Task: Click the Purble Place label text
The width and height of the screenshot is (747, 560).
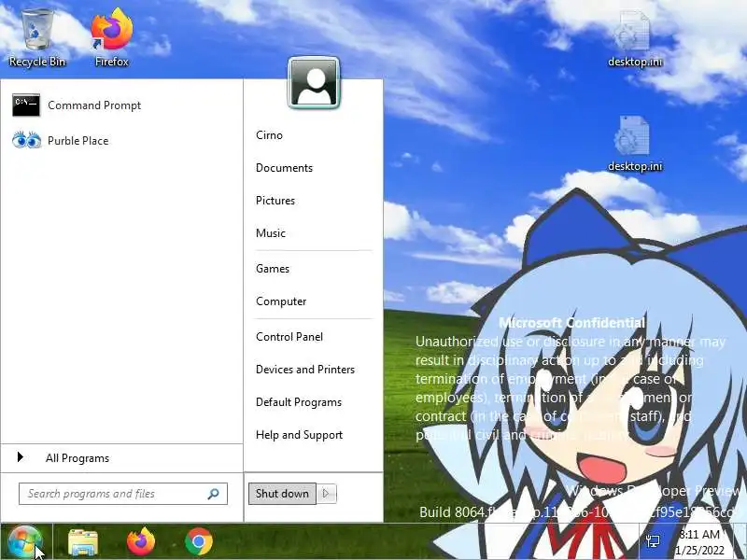Action: 78,141
